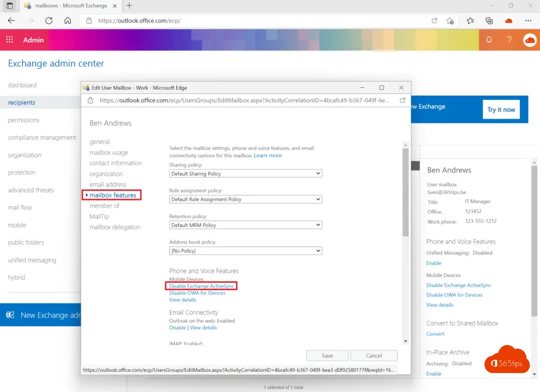Viewport: 540px width, 392px height.
Task: Open the help question mark icon
Action: pyautogui.click(x=509, y=40)
